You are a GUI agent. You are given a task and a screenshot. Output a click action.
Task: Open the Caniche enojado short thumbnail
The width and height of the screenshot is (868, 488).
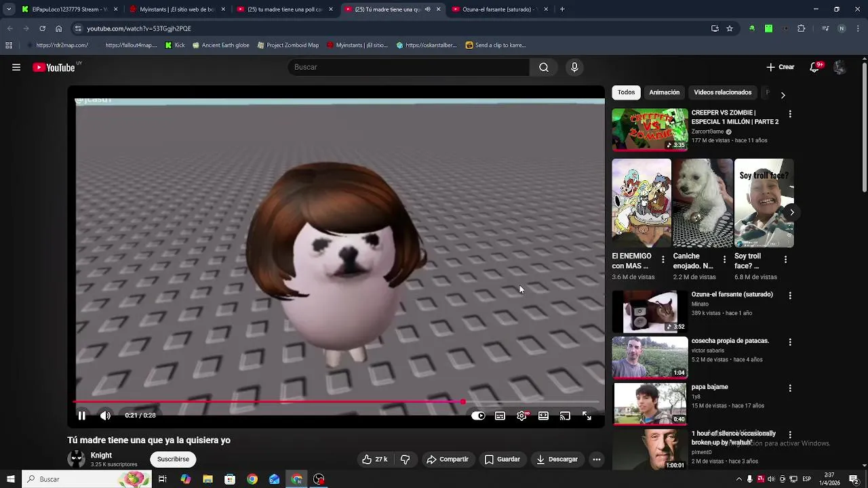703,203
